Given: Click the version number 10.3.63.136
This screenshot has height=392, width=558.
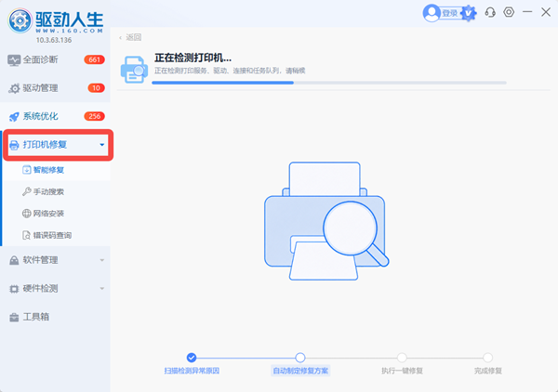Looking at the screenshot, I should [54, 40].
